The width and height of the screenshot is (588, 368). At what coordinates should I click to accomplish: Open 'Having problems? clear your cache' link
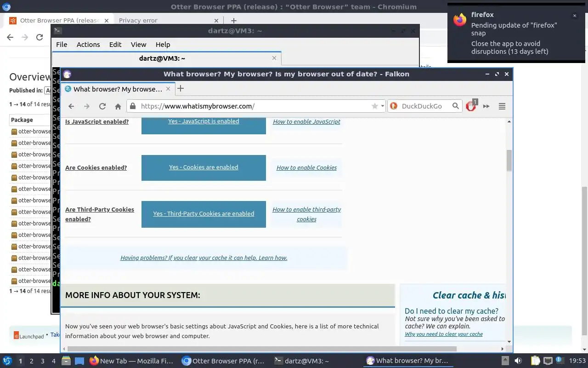204,258
